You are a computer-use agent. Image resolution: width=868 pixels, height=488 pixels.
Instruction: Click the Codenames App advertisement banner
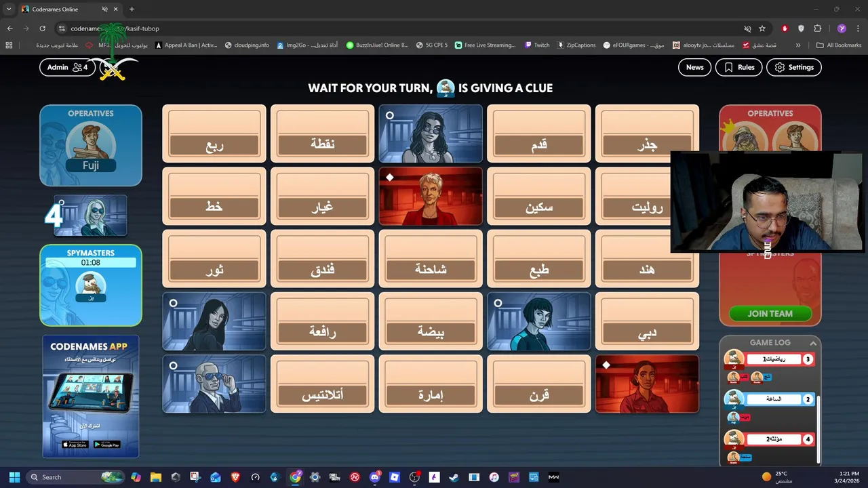(91, 396)
